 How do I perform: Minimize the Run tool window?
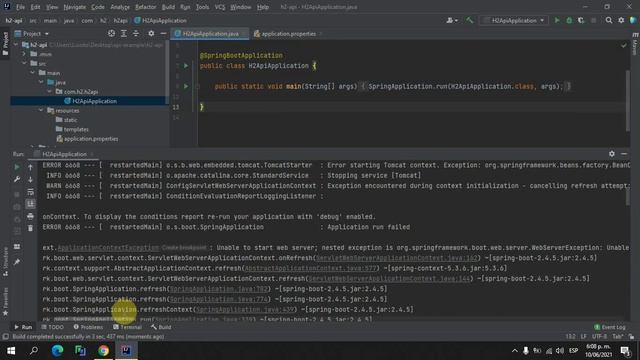(624, 154)
